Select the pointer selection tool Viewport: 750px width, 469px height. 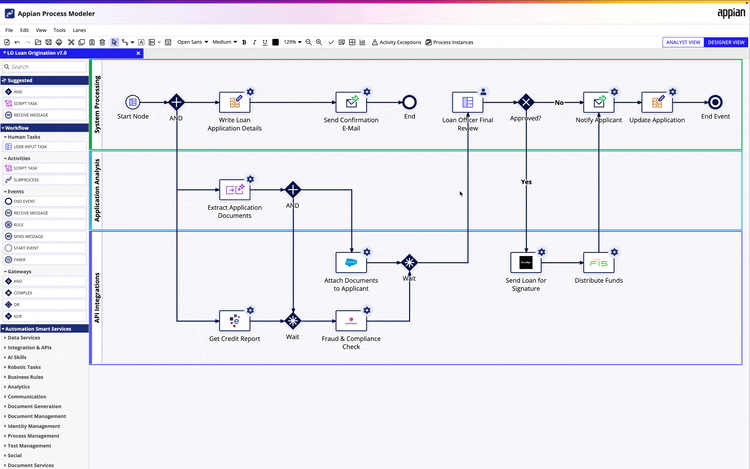tap(114, 42)
